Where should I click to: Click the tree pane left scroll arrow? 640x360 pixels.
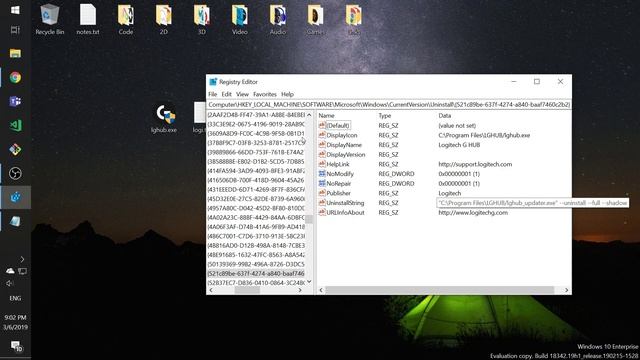pos(211,290)
